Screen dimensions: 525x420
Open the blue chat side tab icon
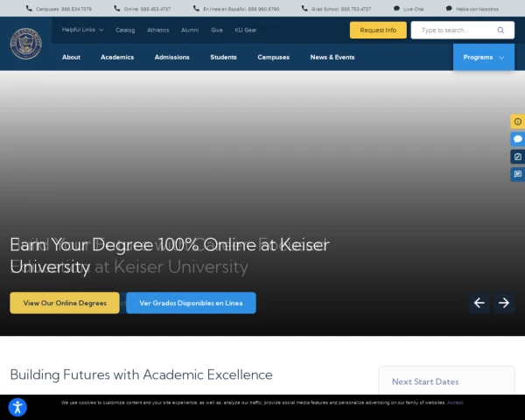pyautogui.click(x=518, y=139)
